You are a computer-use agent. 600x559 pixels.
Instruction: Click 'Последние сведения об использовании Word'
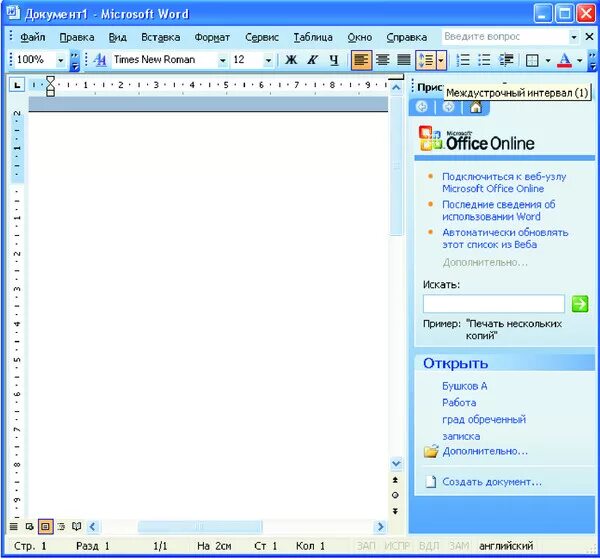499,210
